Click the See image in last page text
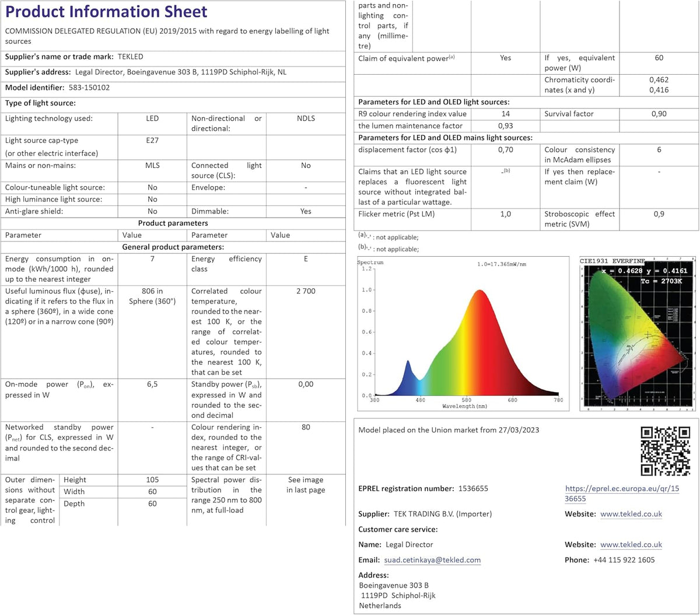Screen dimensions: 700x615 306,485
